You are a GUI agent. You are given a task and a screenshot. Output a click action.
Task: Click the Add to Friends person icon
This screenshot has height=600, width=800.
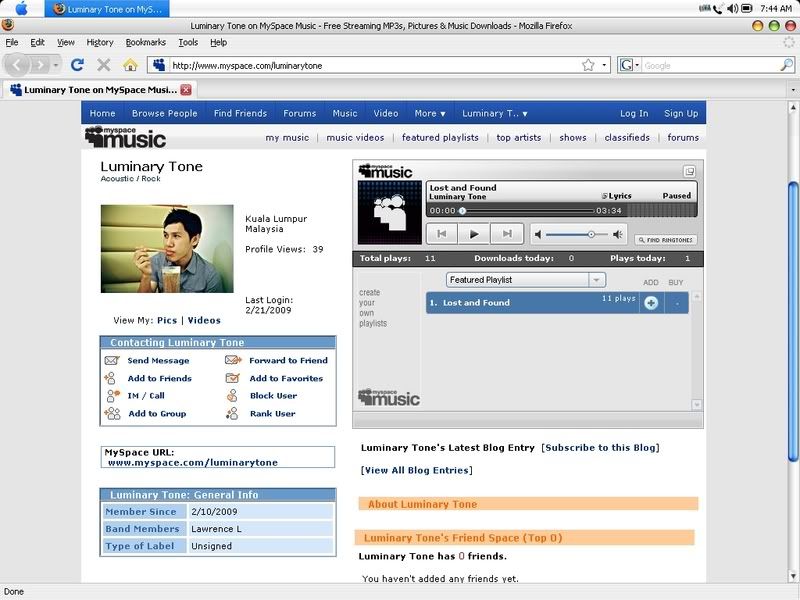(110, 378)
